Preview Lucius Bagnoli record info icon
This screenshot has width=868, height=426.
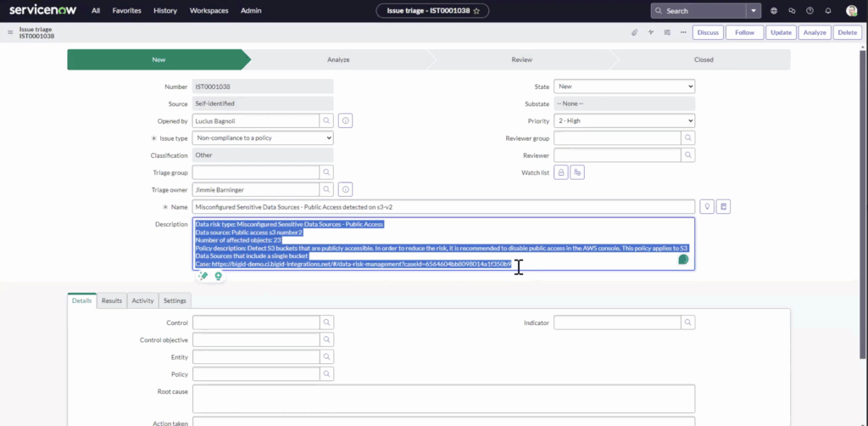(x=346, y=121)
